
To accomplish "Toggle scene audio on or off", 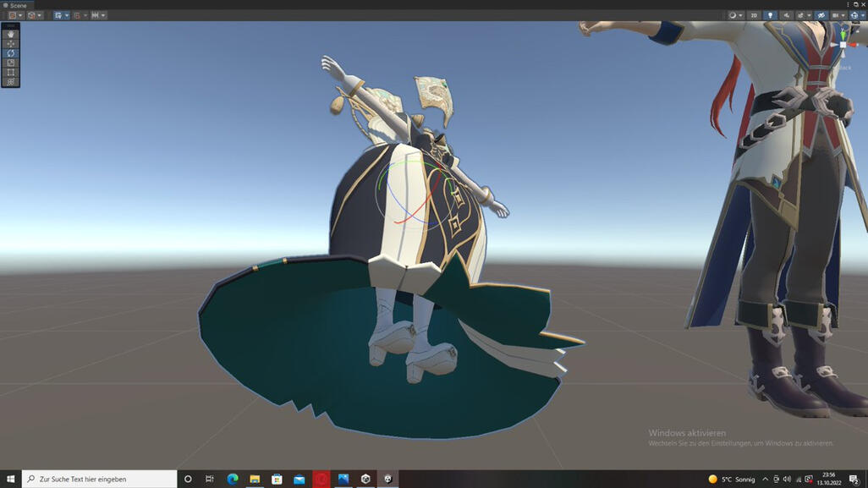I will tap(786, 15).
